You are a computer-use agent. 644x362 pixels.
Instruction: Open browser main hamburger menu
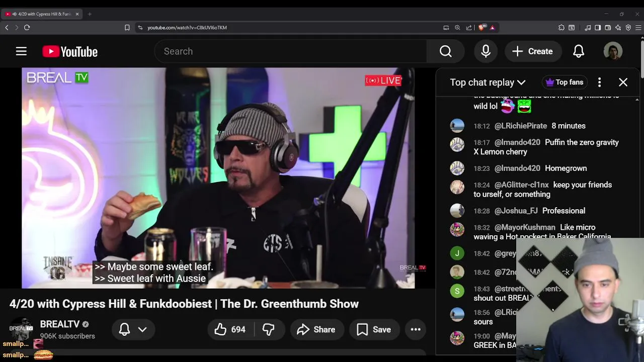(638, 28)
